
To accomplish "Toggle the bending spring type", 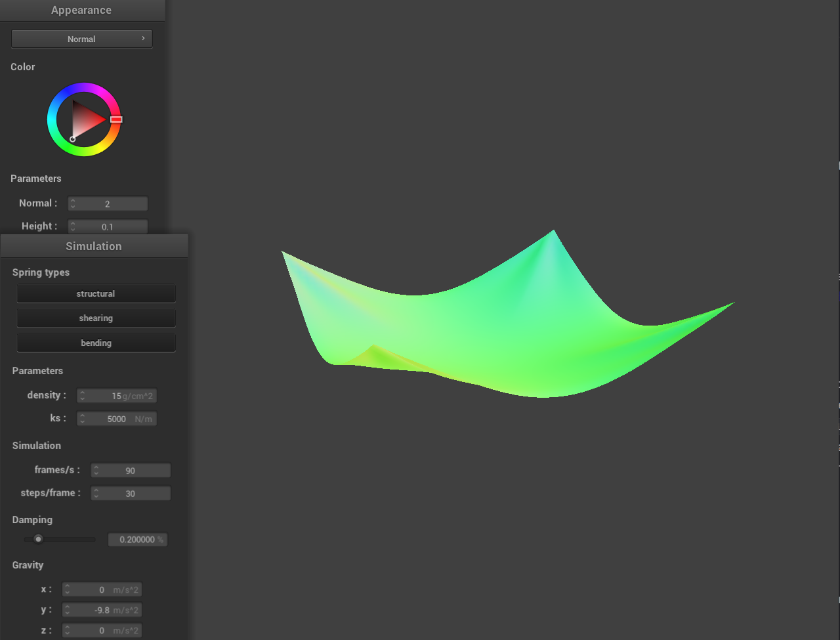I will coord(96,343).
